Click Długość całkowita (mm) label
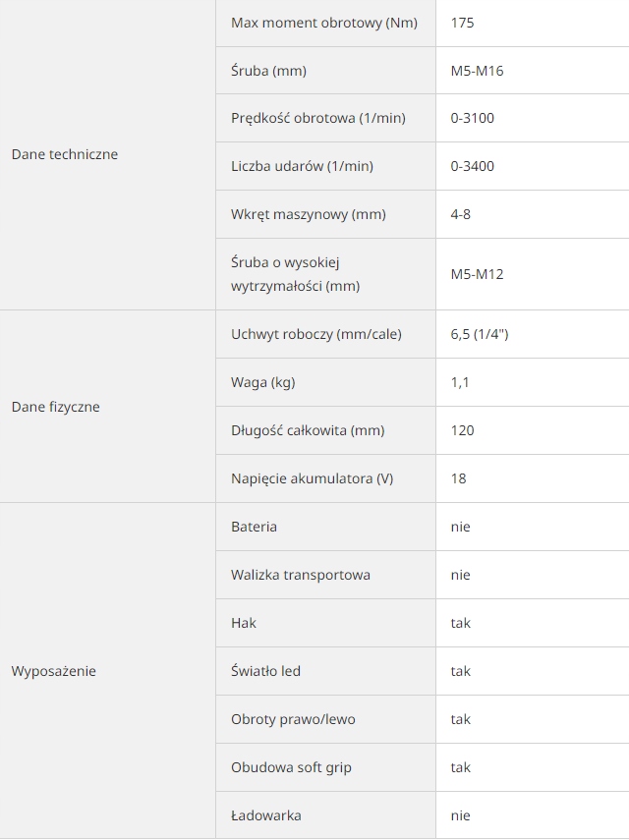The height and width of the screenshot is (840, 629). [x=308, y=430]
